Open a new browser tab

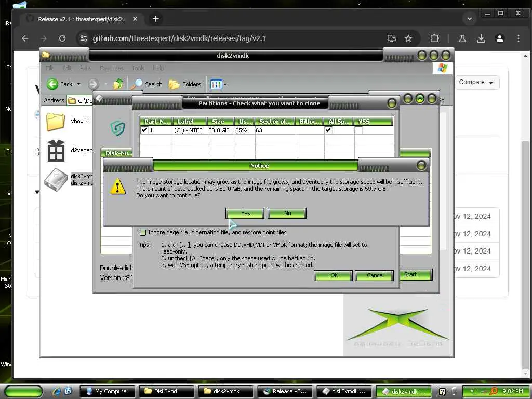(156, 19)
